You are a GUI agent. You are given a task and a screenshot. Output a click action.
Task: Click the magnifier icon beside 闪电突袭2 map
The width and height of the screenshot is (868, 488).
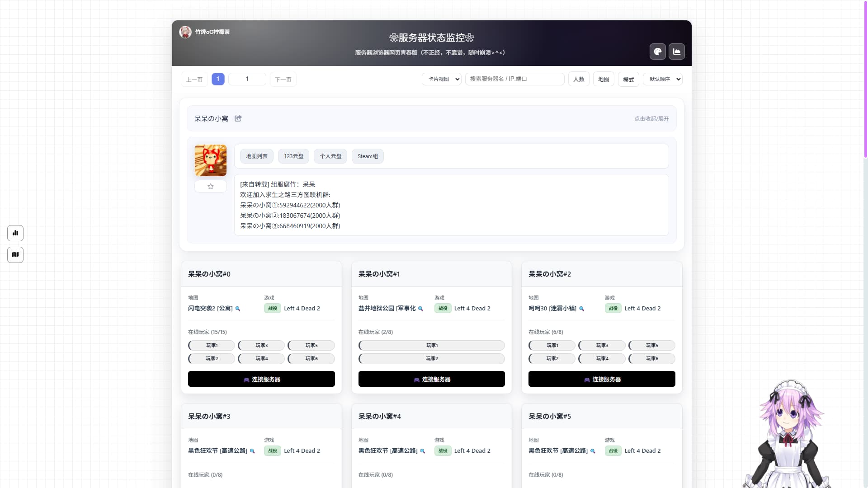(237, 309)
